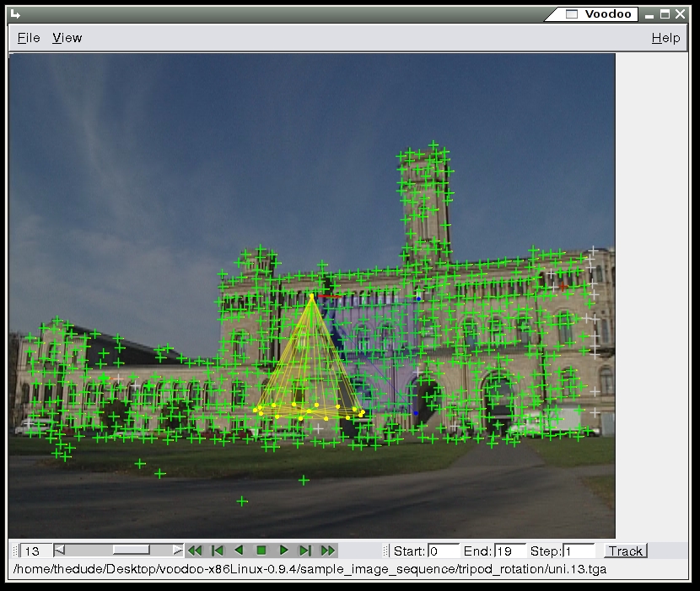
Task: Click the yellow camera pyramid apex point
Action: pyautogui.click(x=312, y=297)
